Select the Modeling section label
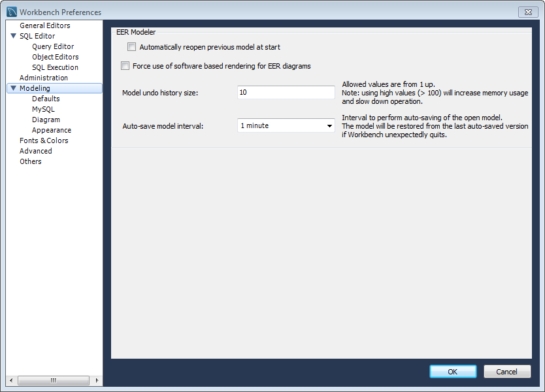The height and width of the screenshot is (392, 545). pyautogui.click(x=35, y=88)
